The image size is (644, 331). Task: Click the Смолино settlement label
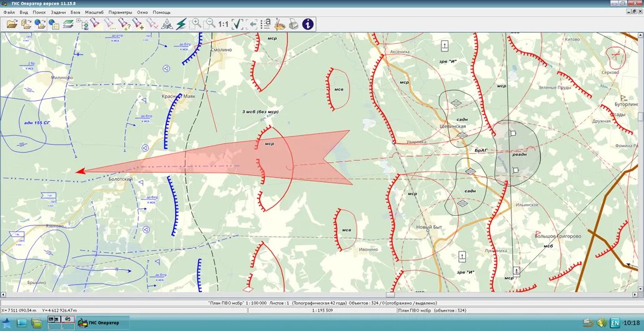click(221, 50)
